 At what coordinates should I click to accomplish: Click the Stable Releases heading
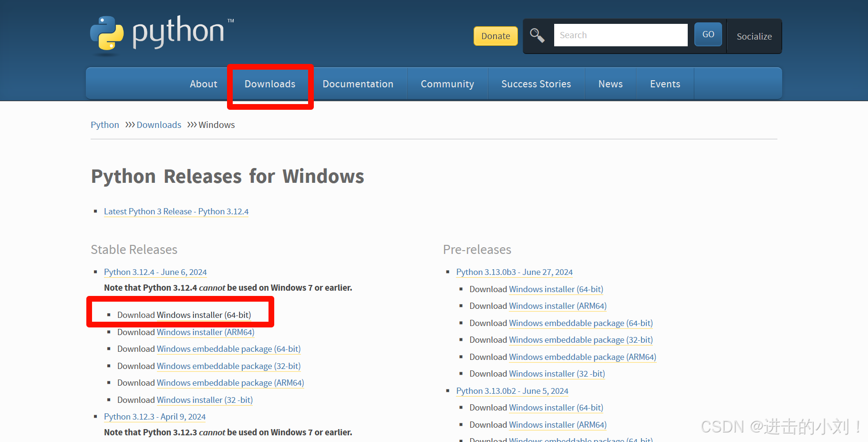134,250
